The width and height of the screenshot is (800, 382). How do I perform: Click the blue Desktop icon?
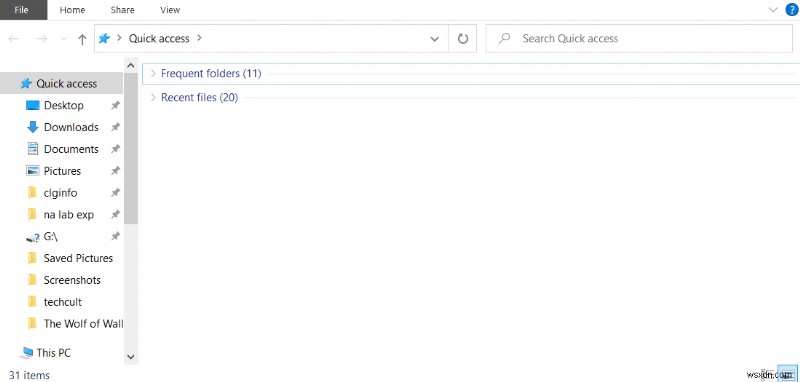(x=32, y=106)
